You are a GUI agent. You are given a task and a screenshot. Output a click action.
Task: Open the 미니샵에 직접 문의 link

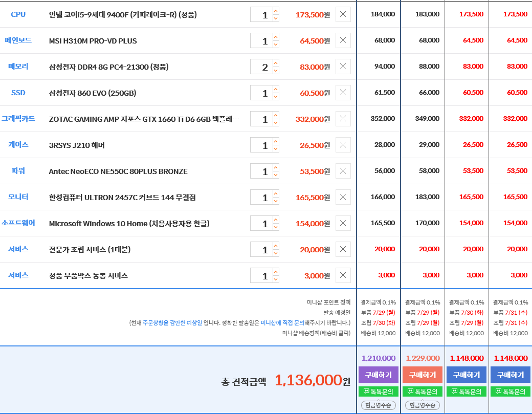282,323
